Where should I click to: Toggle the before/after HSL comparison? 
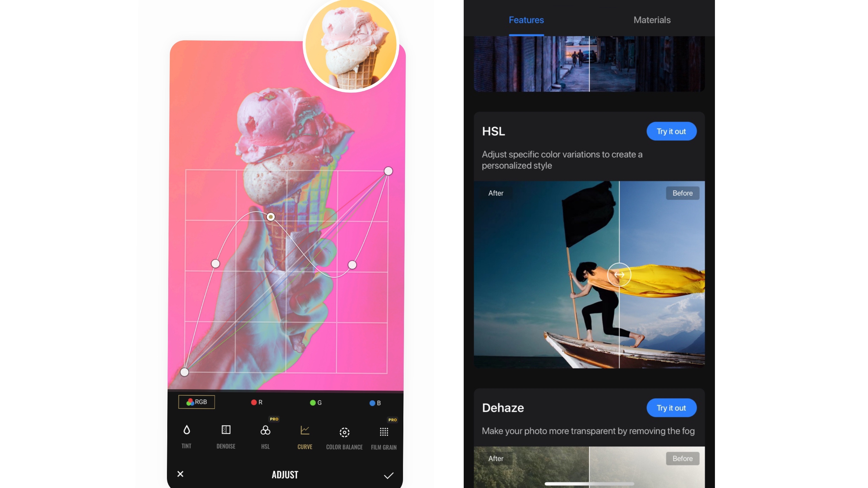619,274
